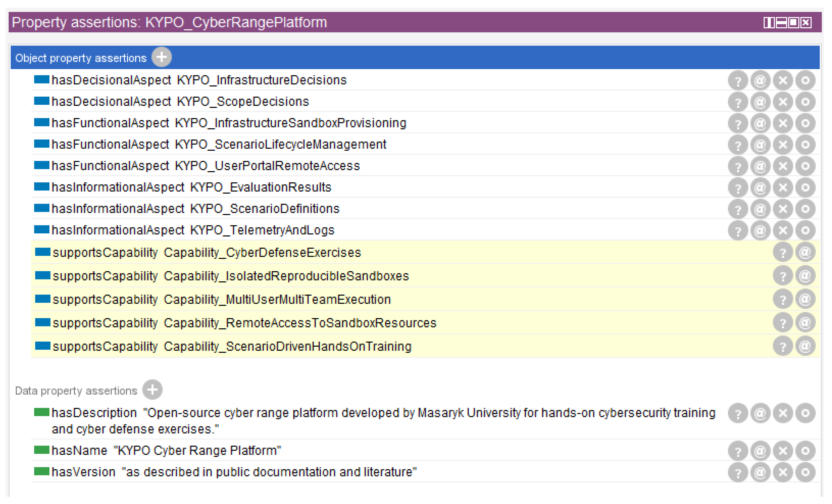Open annotations for KYPO_InfrastructureDecisions assertion
The width and height of the screenshot is (832, 504).
tap(760, 80)
